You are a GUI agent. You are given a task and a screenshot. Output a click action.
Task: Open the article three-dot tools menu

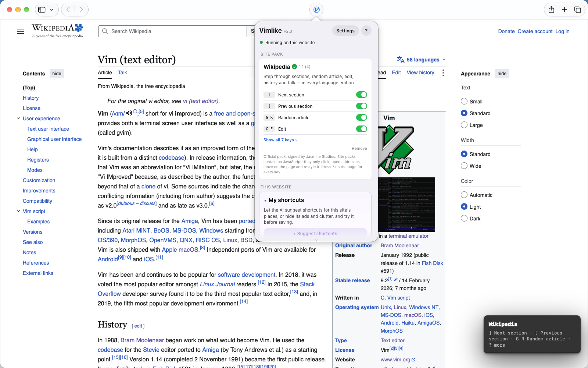(443, 73)
